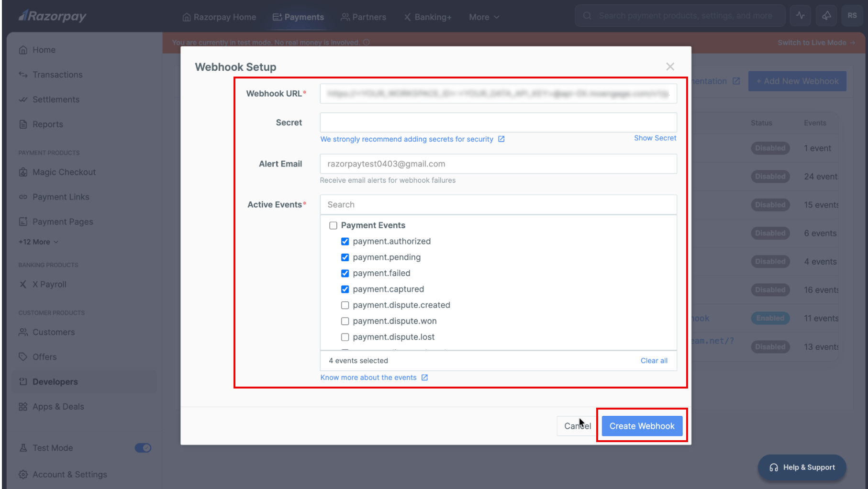Switch to the Banking+ tab

(x=427, y=17)
